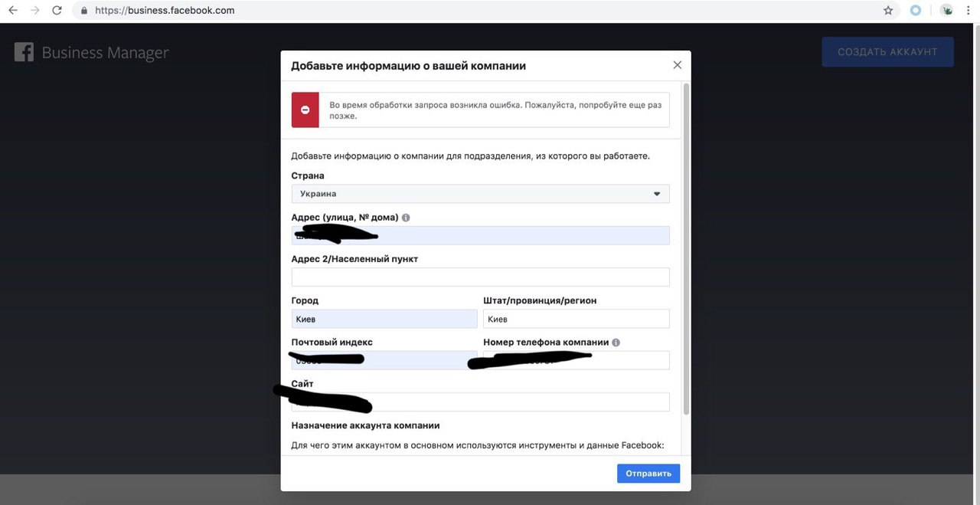Click the Facebook Business Manager logo

tap(24, 52)
